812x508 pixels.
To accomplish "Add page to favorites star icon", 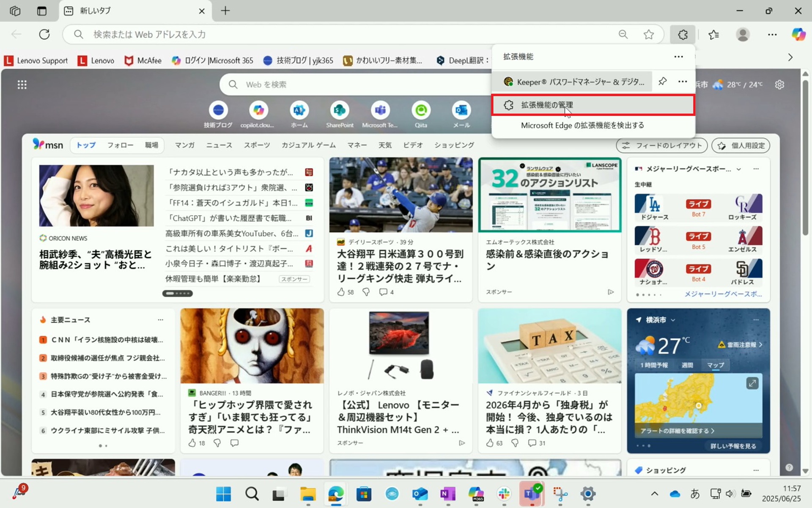I will point(648,35).
